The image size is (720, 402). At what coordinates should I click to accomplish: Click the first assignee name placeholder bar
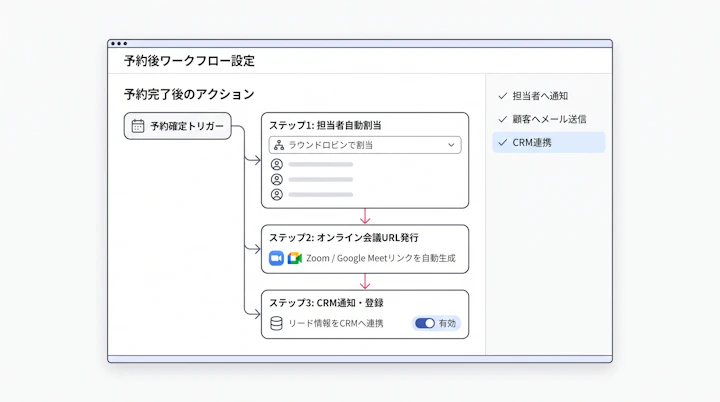[x=321, y=164]
